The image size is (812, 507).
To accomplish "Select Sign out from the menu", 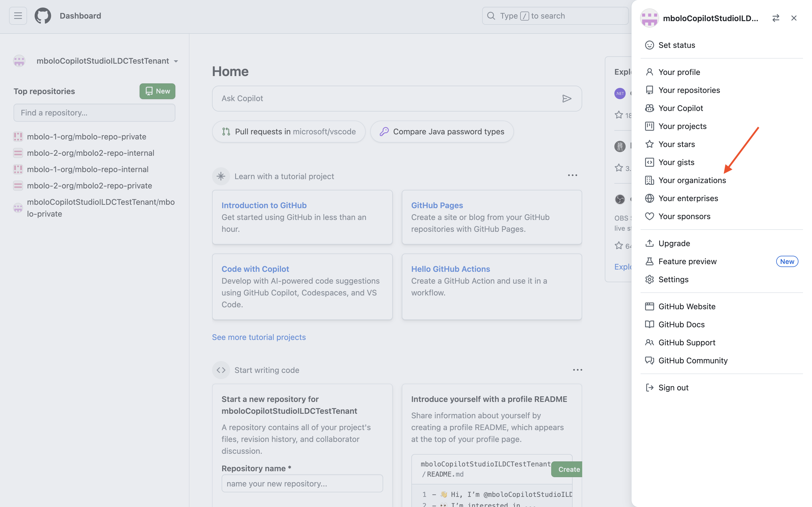I will pos(673,387).
